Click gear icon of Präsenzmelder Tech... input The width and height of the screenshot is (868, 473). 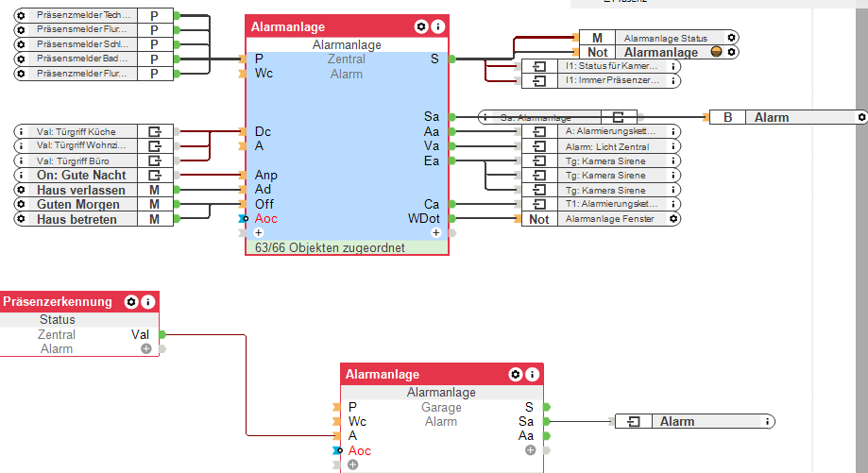[x=21, y=15]
